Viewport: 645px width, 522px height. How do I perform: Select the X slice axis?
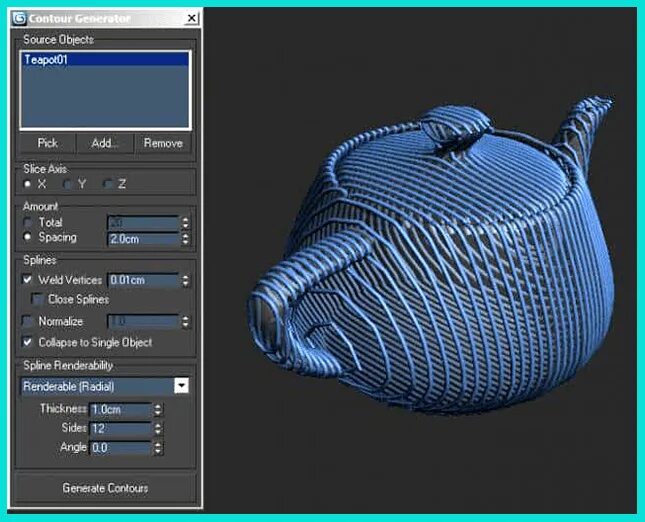(28, 184)
